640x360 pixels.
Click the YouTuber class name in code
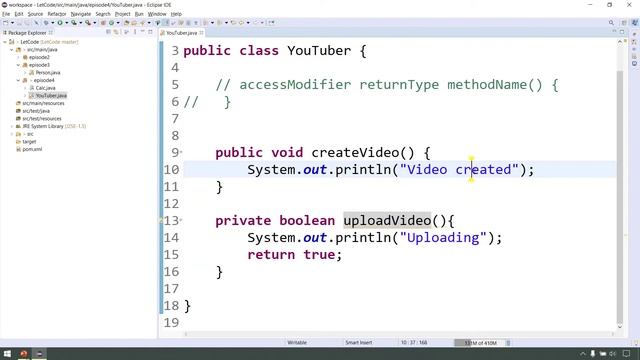[319, 51]
